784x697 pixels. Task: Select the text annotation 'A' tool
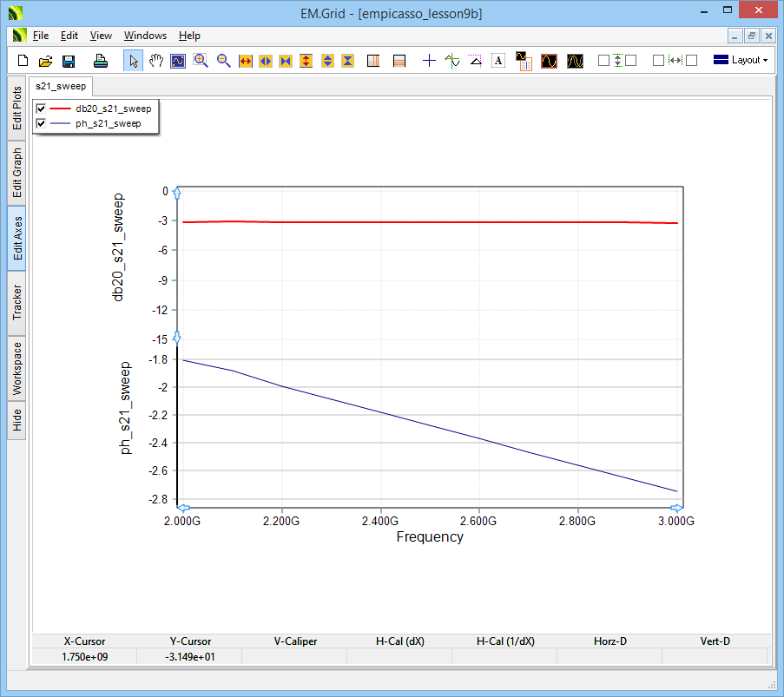click(498, 61)
